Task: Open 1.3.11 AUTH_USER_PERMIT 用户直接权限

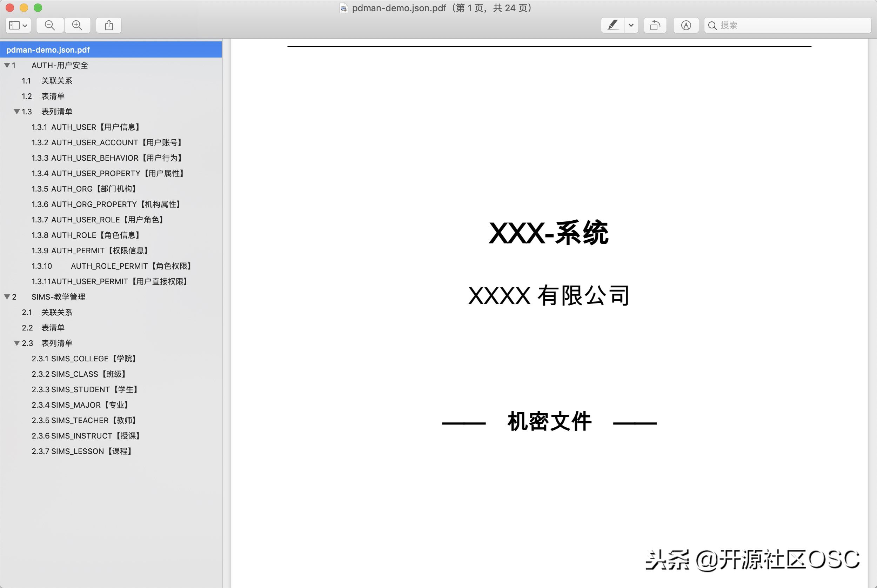Action: tap(111, 281)
